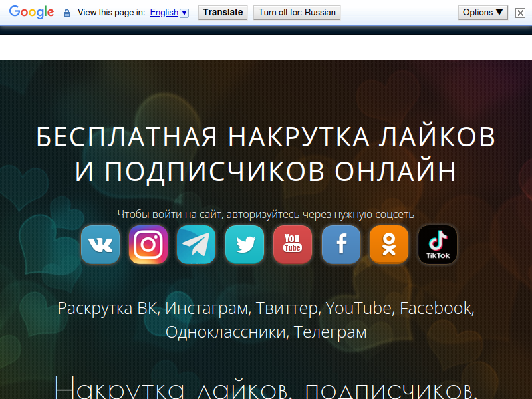Screen dimensions: 532x399
Task: Close the Google translate bar
Action: [520, 13]
